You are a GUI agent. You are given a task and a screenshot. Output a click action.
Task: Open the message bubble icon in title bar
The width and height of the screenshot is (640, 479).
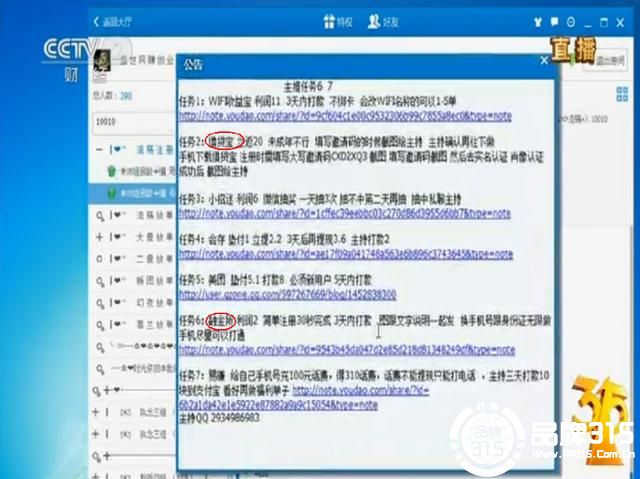[x=554, y=22]
